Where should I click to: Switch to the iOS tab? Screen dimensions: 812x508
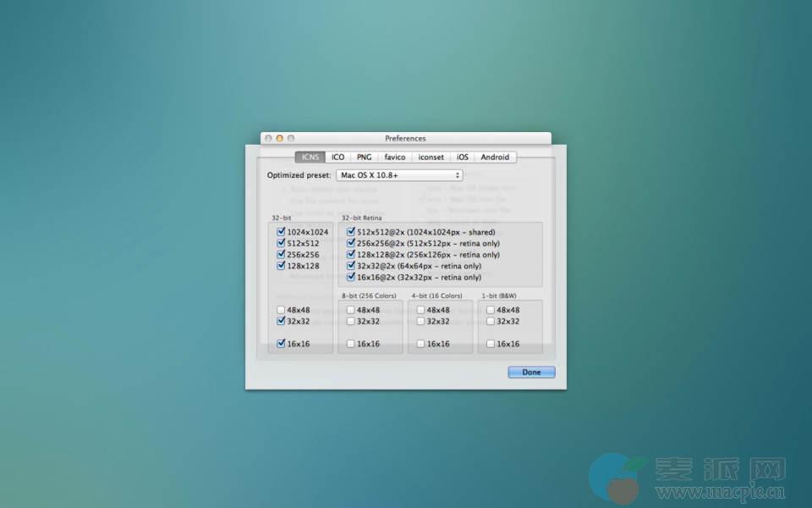pyautogui.click(x=463, y=157)
